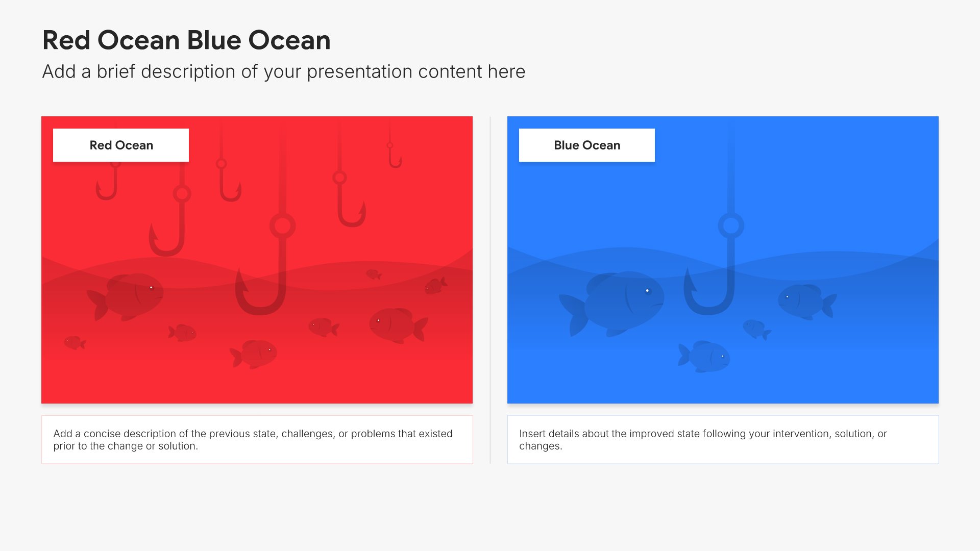
Task: Click the Blue Ocean label box
Action: click(x=587, y=145)
